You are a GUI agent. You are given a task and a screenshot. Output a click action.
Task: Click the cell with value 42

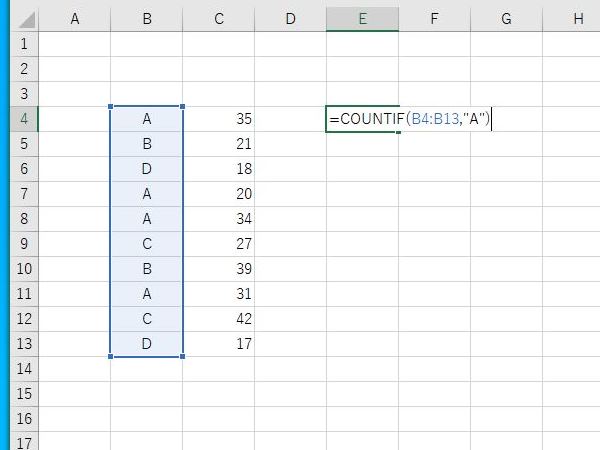point(219,319)
